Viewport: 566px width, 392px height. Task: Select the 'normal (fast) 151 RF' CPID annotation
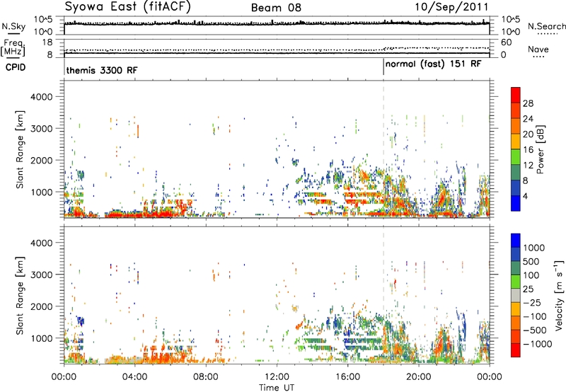433,64
